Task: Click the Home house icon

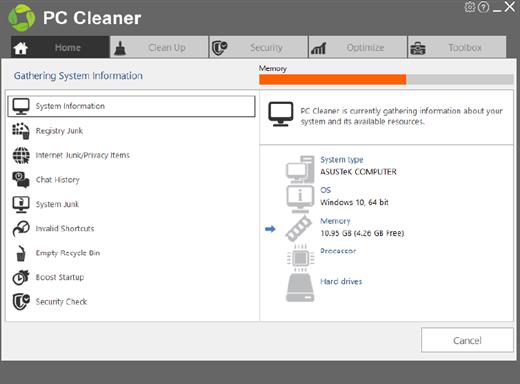Action: [x=21, y=48]
